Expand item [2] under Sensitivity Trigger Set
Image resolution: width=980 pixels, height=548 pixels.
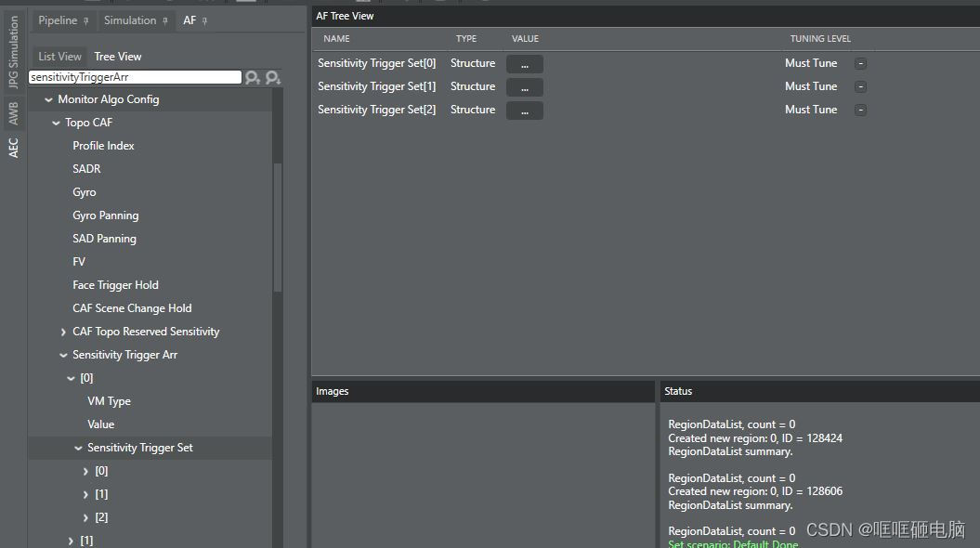tap(86, 517)
